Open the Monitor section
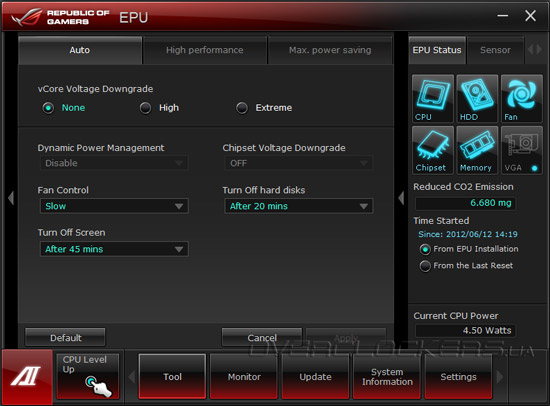The image size is (550, 406). tap(244, 377)
